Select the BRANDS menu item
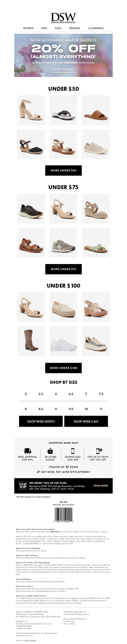This screenshot has height=644, width=127. (x=75, y=28)
